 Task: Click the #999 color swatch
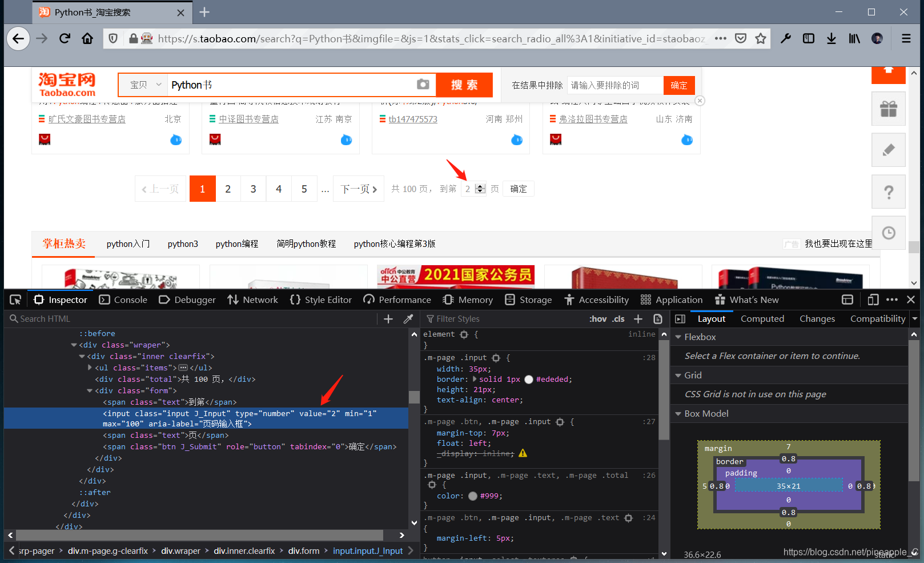point(473,496)
